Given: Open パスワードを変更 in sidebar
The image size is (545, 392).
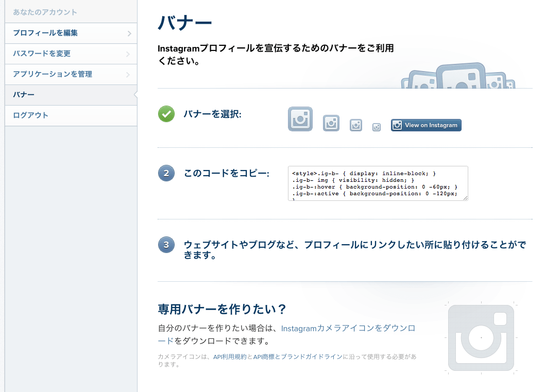Looking at the screenshot, I should pyautogui.click(x=71, y=54).
